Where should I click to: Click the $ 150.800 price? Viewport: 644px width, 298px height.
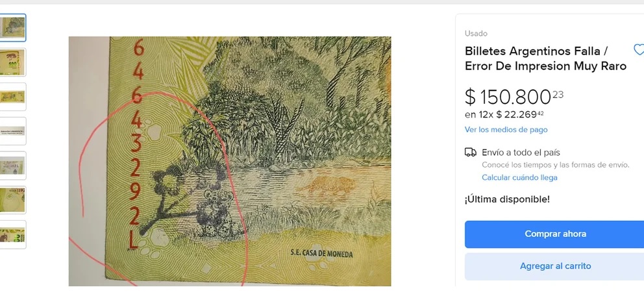coord(514,97)
